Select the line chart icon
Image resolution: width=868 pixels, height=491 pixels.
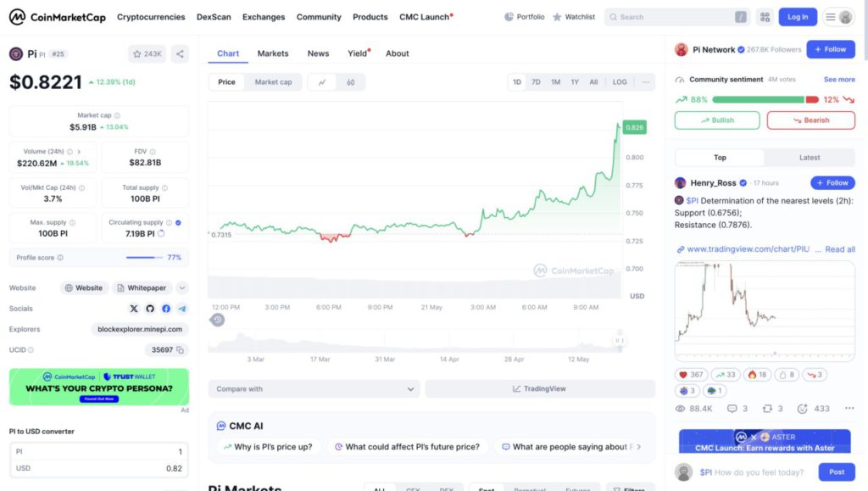[x=322, y=82]
